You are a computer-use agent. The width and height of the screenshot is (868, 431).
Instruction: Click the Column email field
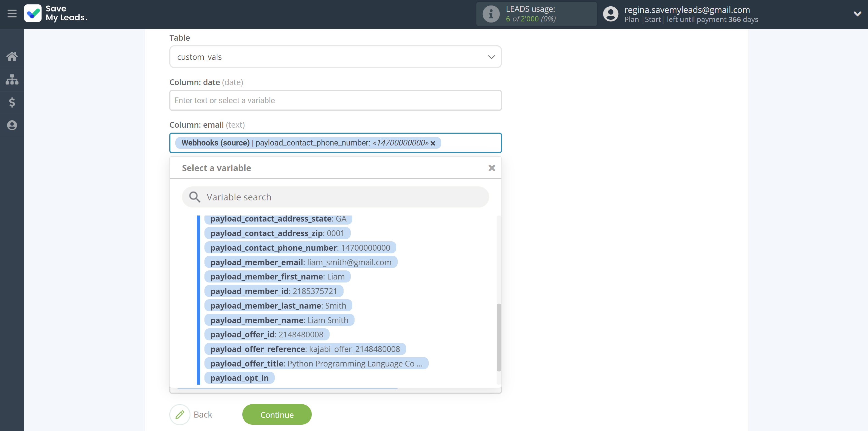click(x=335, y=143)
